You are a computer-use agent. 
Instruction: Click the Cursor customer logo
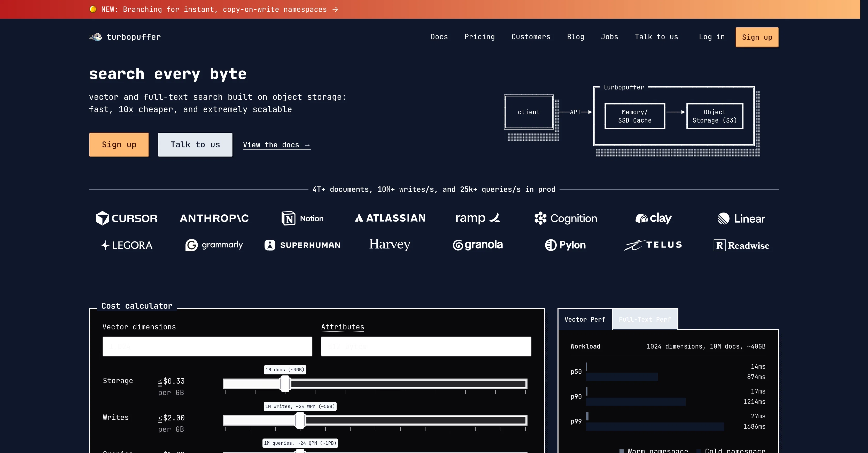coord(126,218)
